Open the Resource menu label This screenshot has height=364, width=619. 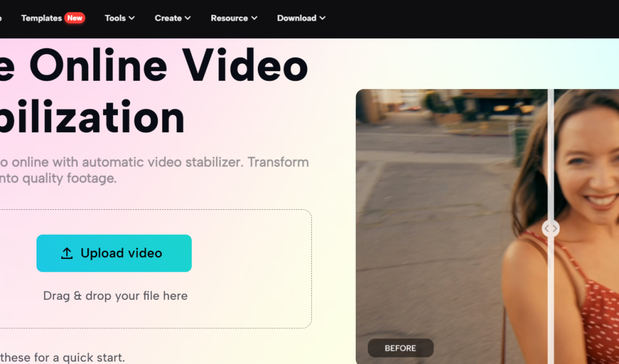coord(229,18)
